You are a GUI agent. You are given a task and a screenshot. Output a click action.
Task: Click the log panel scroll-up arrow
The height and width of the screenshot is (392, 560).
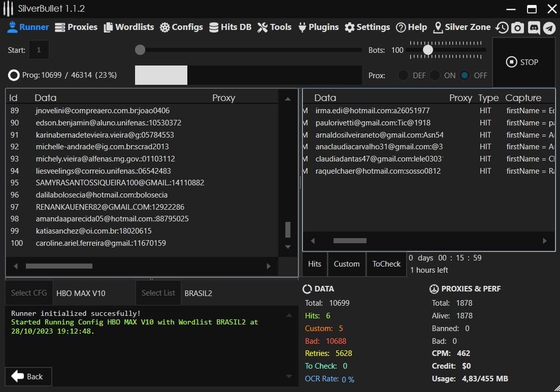(289, 315)
